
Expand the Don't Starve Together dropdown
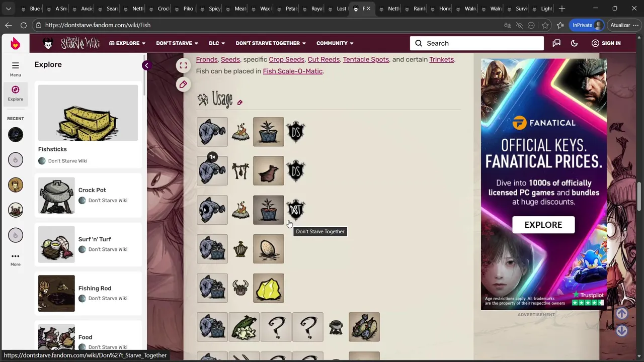pyautogui.click(x=271, y=43)
